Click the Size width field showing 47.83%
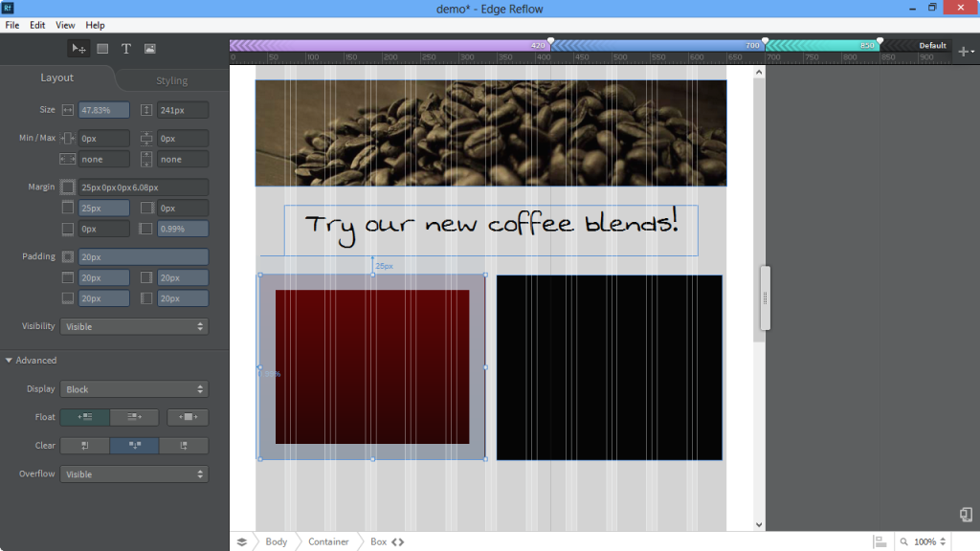This screenshot has height=551, width=980. coord(103,110)
